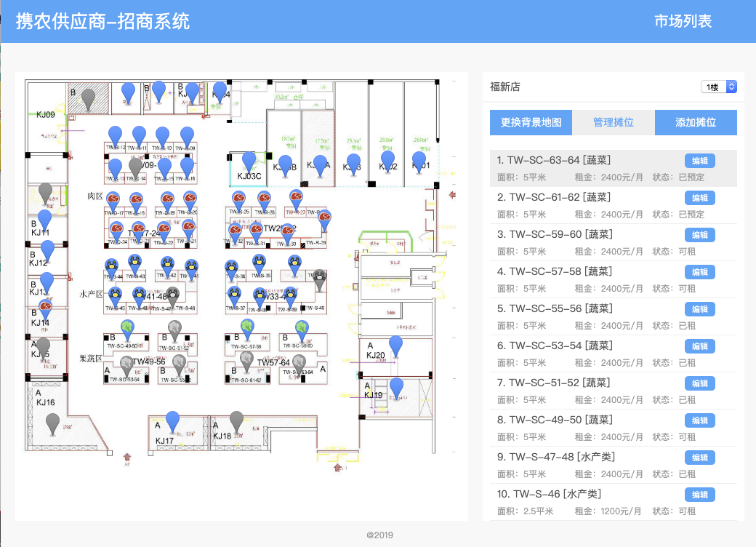Click the blue marker on stall KJ03C
This screenshot has width=756, height=547.
(x=249, y=161)
